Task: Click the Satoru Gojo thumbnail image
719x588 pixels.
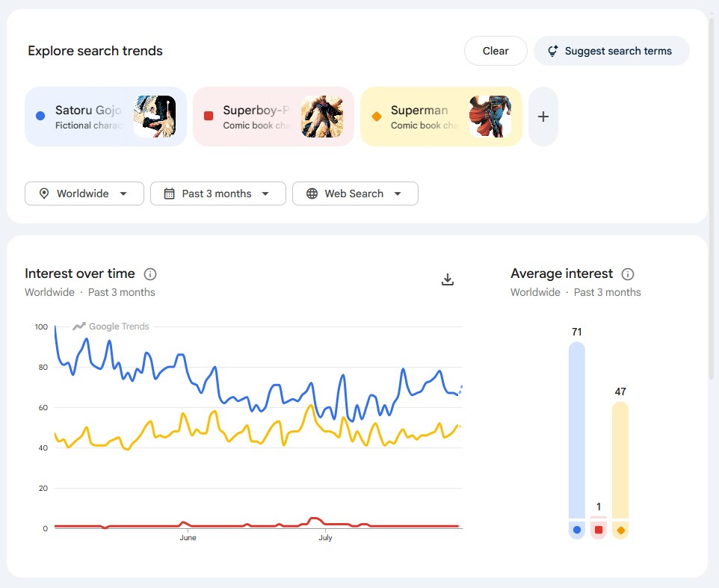Action: 155,117
